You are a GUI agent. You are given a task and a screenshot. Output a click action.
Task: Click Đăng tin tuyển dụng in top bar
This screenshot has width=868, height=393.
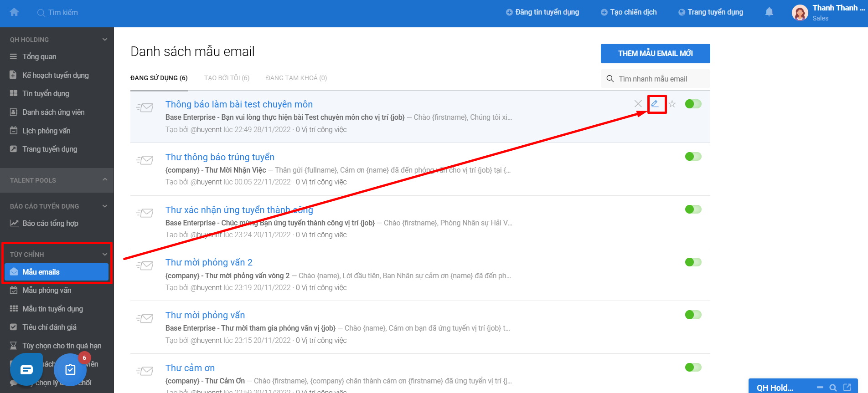(x=542, y=12)
